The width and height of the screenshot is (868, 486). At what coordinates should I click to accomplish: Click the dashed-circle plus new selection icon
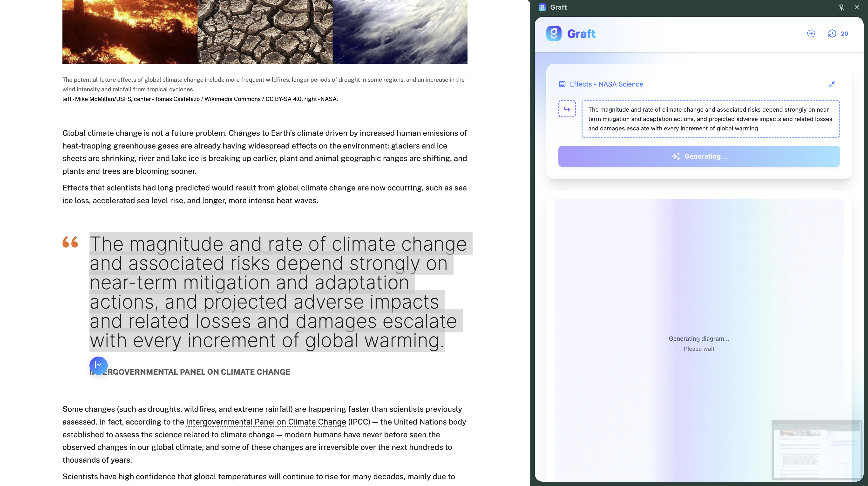(811, 34)
